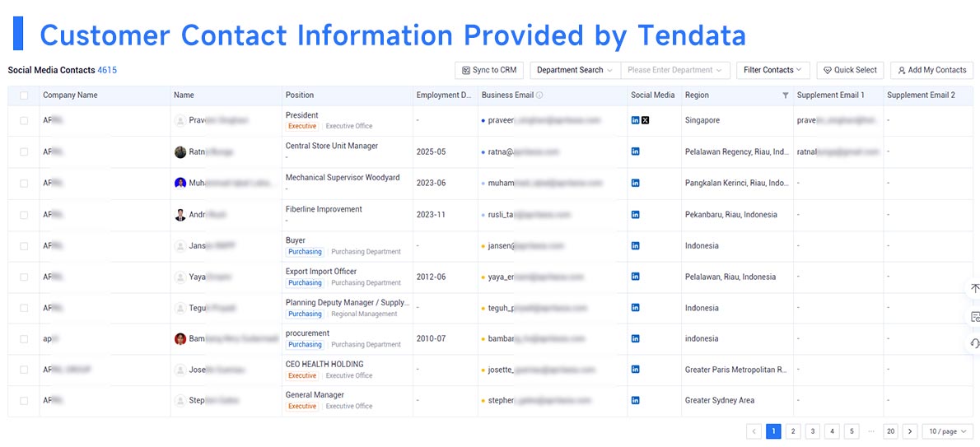Screen dimensions: 980x447
Task: Click Add My Contacts button
Action: pyautogui.click(x=931, y=70)
